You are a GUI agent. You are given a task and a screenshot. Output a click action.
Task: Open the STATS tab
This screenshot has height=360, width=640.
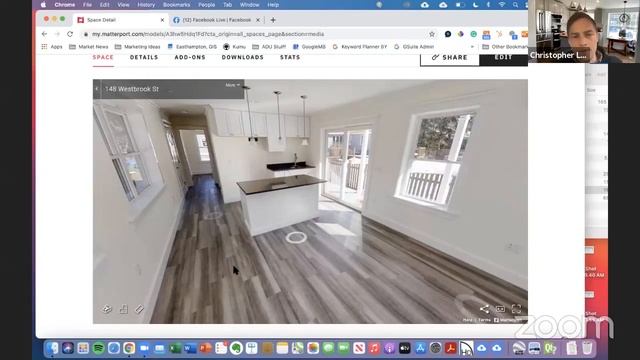point(290,58)
